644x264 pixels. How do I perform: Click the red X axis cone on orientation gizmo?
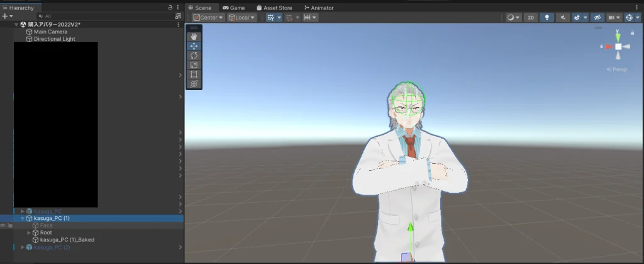[609, 47]
